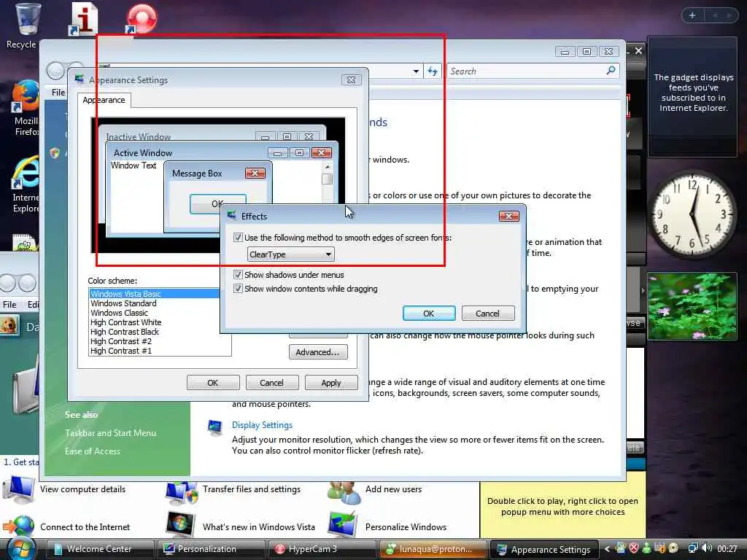Toggle Show window contents while dragging
747x560 pixels.
tap(239, 289)
